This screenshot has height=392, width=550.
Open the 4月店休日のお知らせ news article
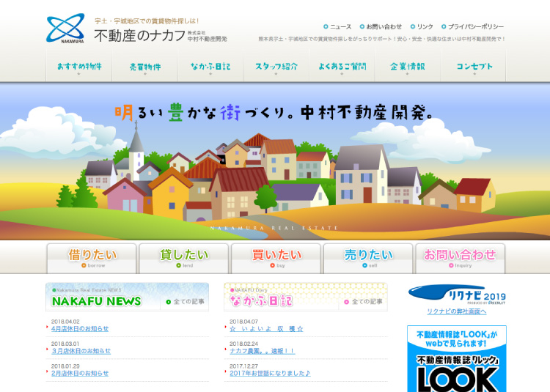(80, 329)
